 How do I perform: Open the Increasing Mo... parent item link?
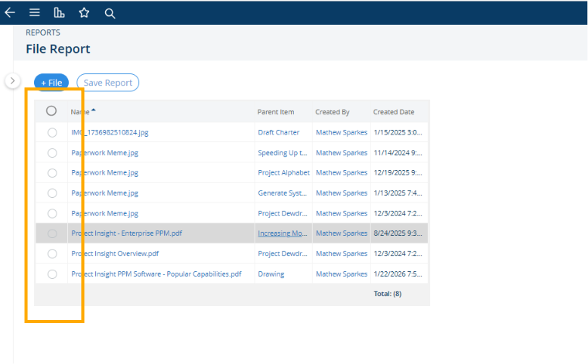[282, 233]
